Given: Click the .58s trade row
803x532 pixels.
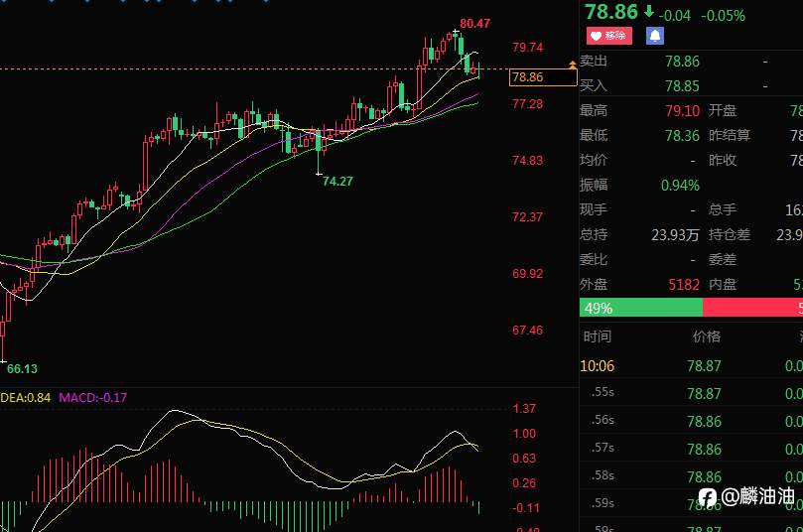Looking at the screenshot, I should click(692, 476).
